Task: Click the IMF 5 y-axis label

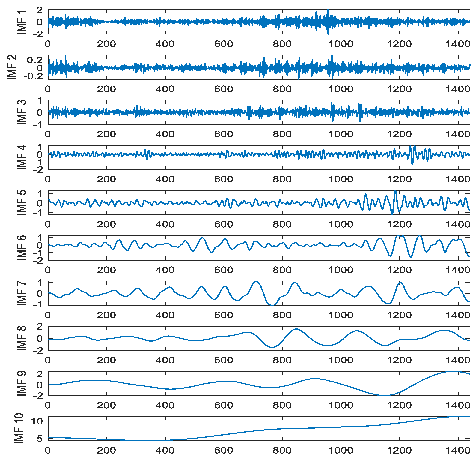Action: click(x=21, y=203)
